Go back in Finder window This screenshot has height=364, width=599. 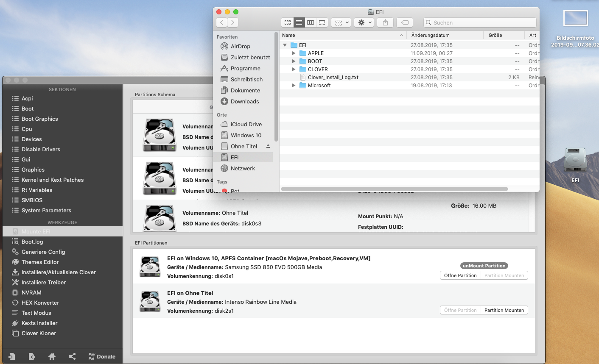click(222, 22)
